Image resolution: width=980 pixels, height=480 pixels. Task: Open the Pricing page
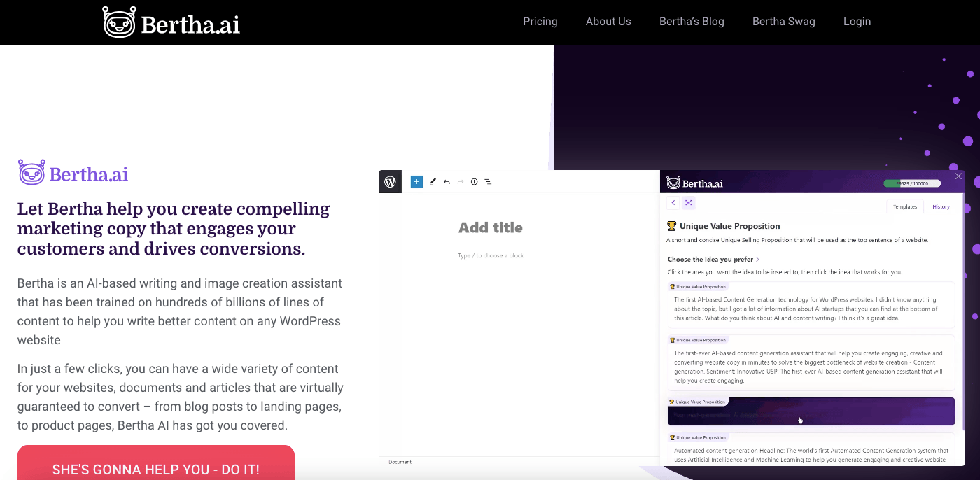540,22
